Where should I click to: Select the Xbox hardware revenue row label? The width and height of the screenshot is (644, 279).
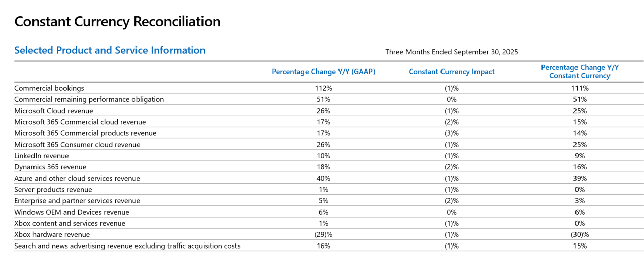point(52,234)
